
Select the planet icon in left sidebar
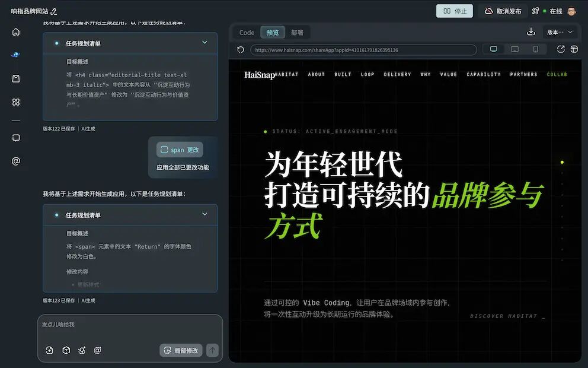(x=15, y=55)
